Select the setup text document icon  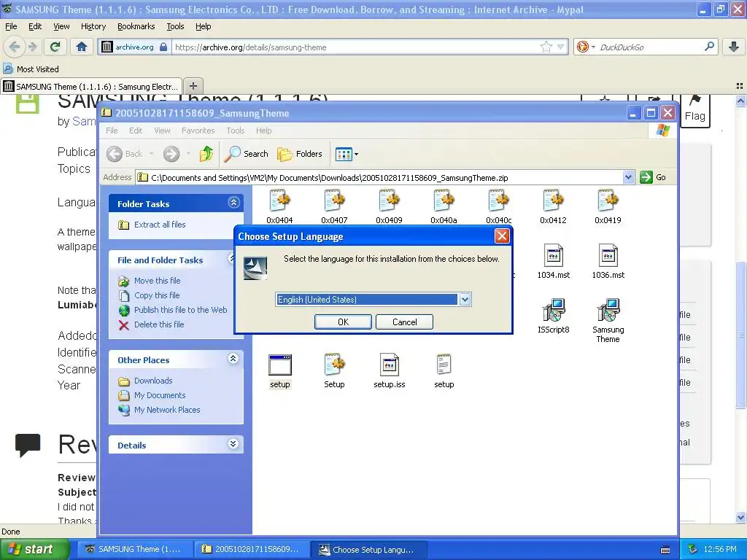(444, 371)
